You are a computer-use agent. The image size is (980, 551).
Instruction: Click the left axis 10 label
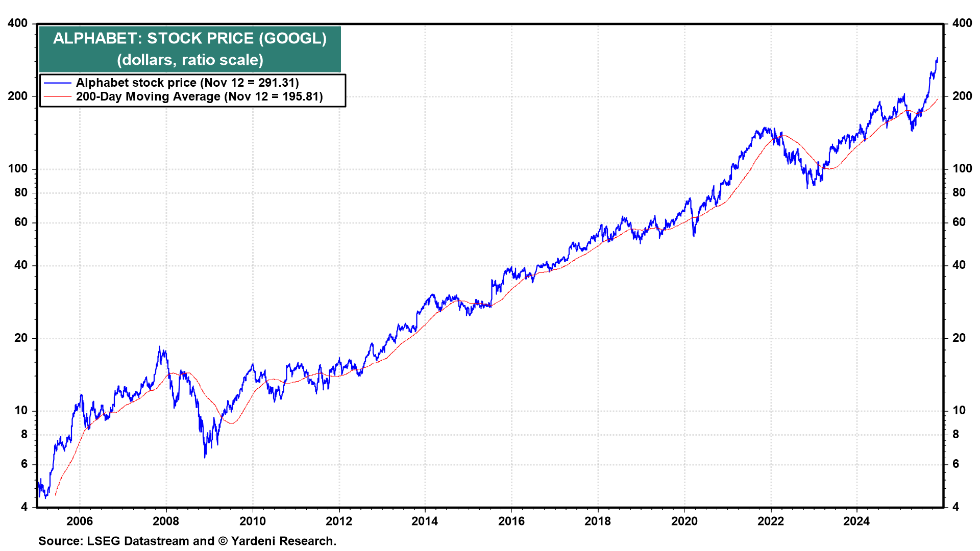(x=21, y=411)
